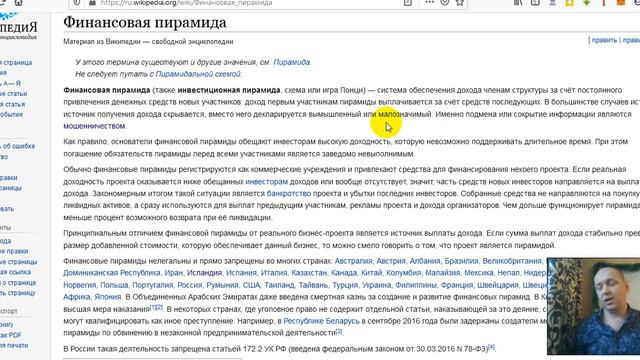640x360 pixels.
Task: Open the page actions three-dots menu
Action: pyautogui.click(x=429, y=2)
